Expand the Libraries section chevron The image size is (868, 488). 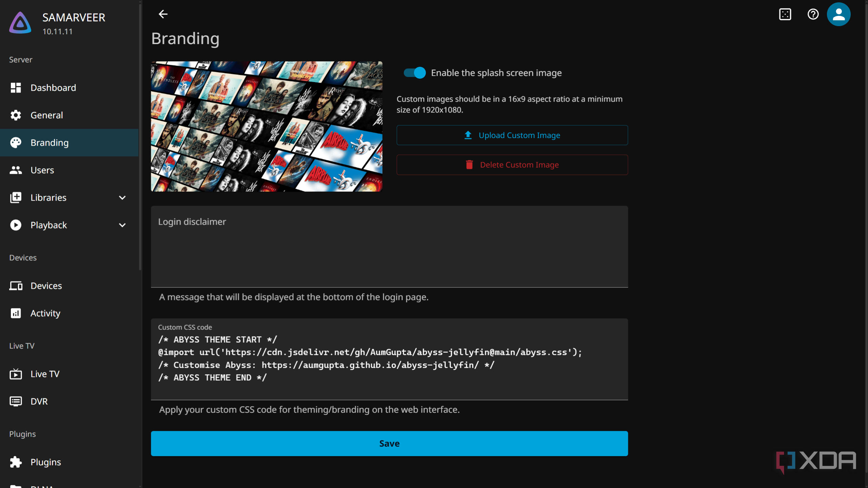[x=122, y=198]
